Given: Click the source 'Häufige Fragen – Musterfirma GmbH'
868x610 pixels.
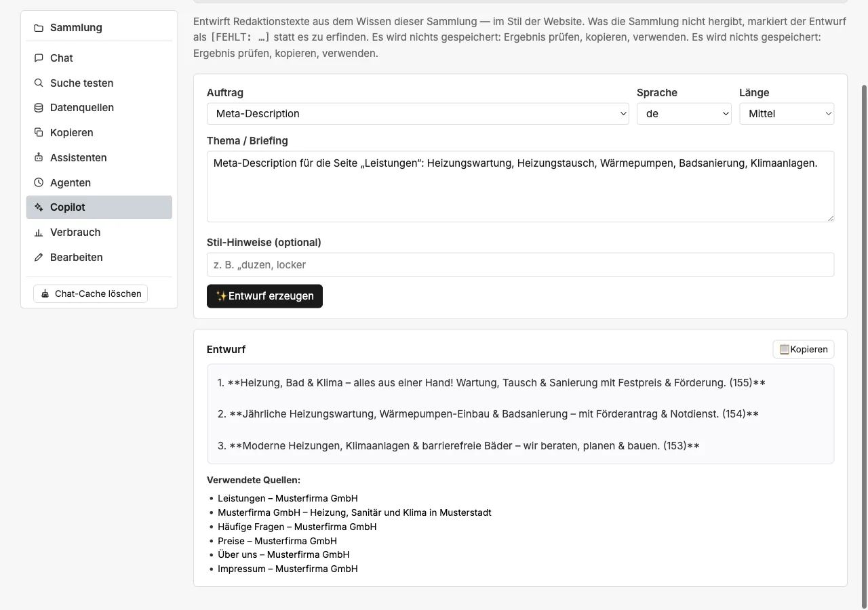Looking at the screenshot, I should pyautogui.click(x=297, y=527).
